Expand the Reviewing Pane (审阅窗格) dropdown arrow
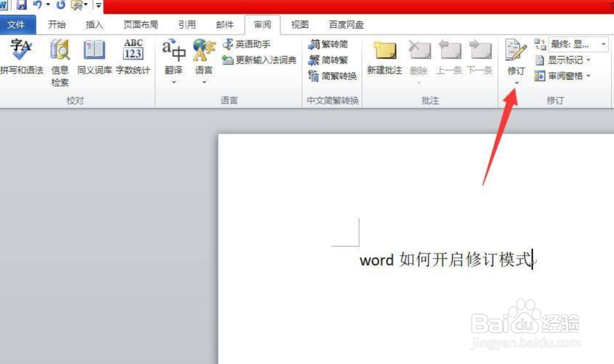614x364 pixels. (x=588, y=76)
